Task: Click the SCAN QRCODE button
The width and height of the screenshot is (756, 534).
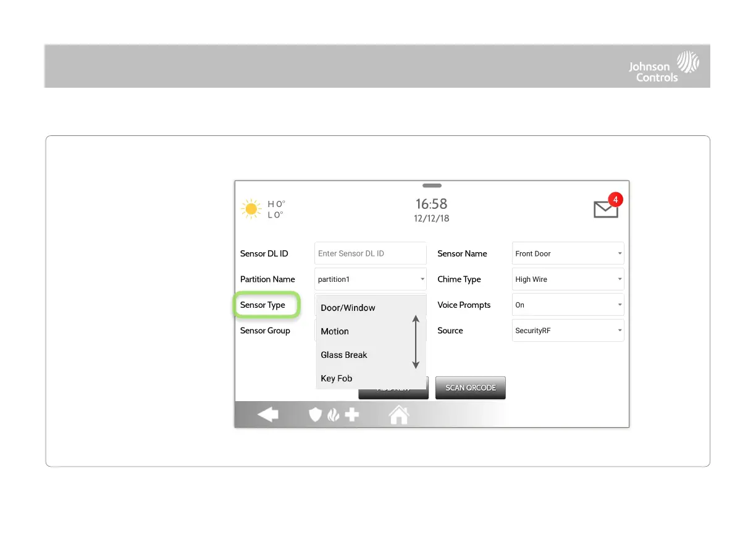Action: pyautogui.click(x=471, y=388)
